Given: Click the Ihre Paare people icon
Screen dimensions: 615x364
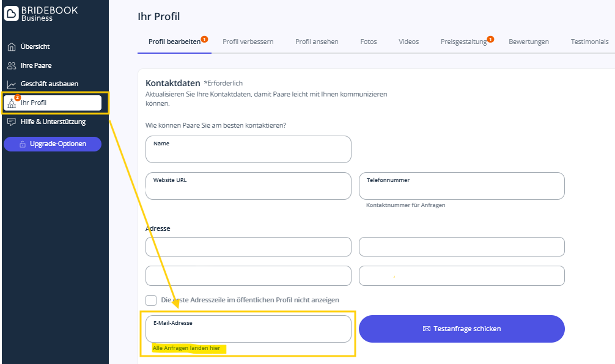Looking at the screenshot, I should click(11, 66).
